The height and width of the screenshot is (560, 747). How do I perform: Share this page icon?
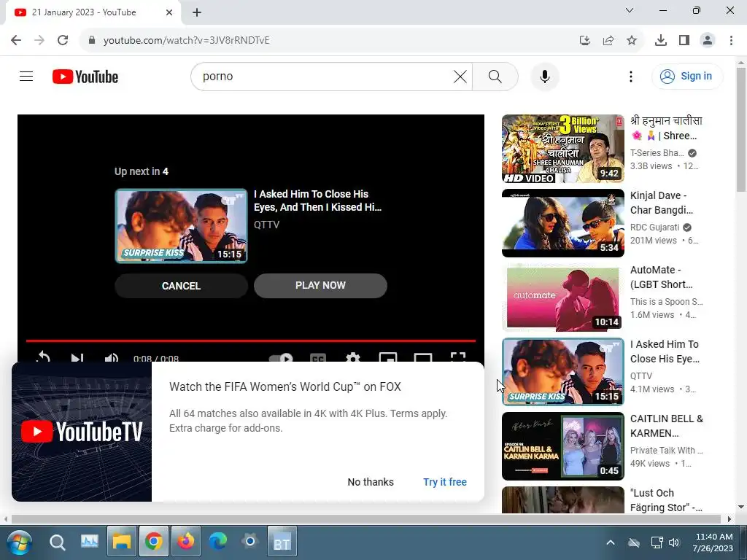[608, 41]
